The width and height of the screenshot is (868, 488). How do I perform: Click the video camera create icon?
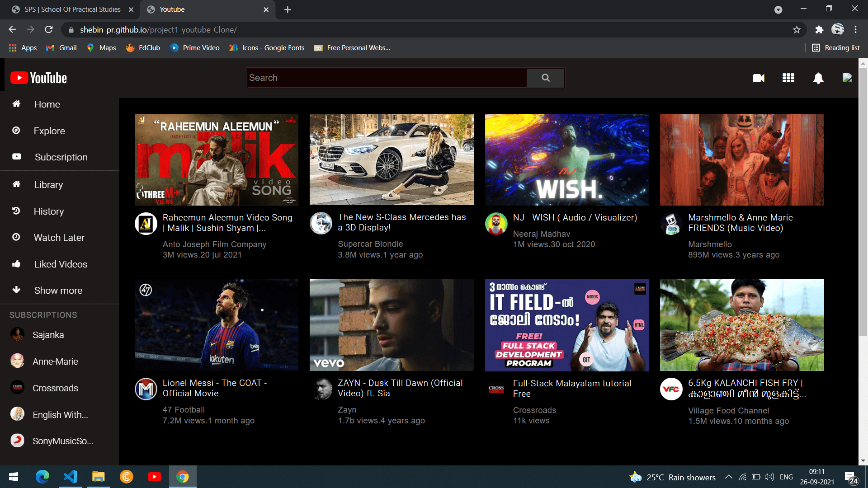pyautogui.click(x=758, y=78)
